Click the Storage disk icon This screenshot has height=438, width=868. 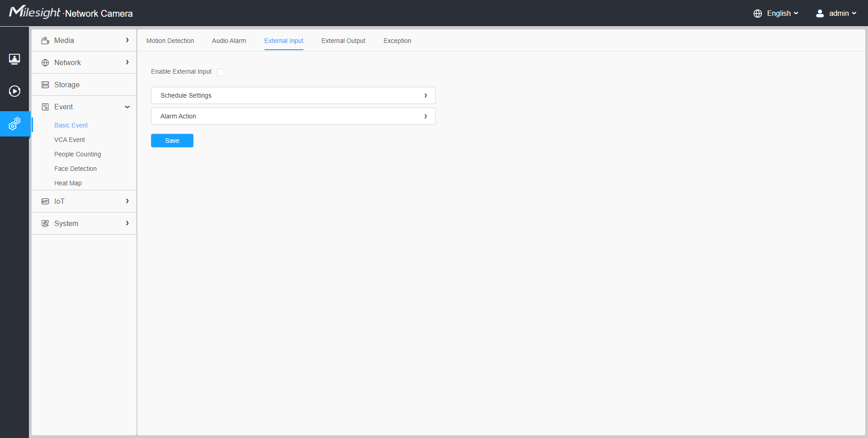pos(45,85)
